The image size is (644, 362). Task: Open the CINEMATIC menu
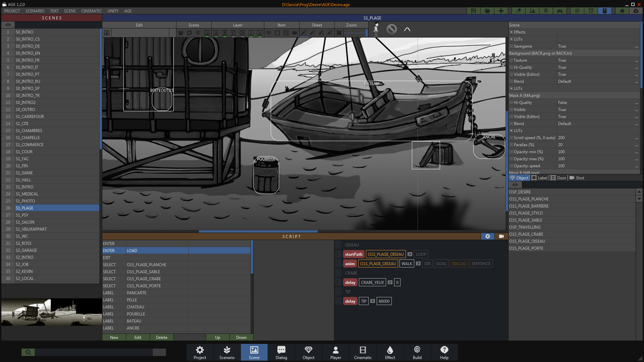pos(91,11)
